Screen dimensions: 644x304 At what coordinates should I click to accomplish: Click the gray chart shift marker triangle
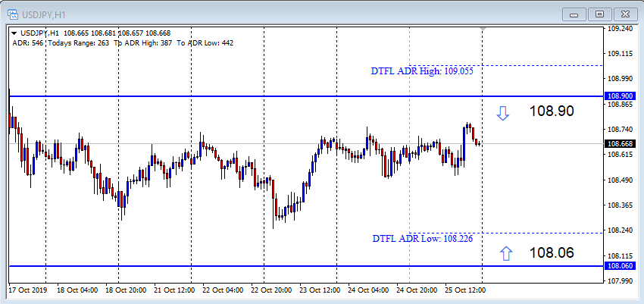click(483, 30)
